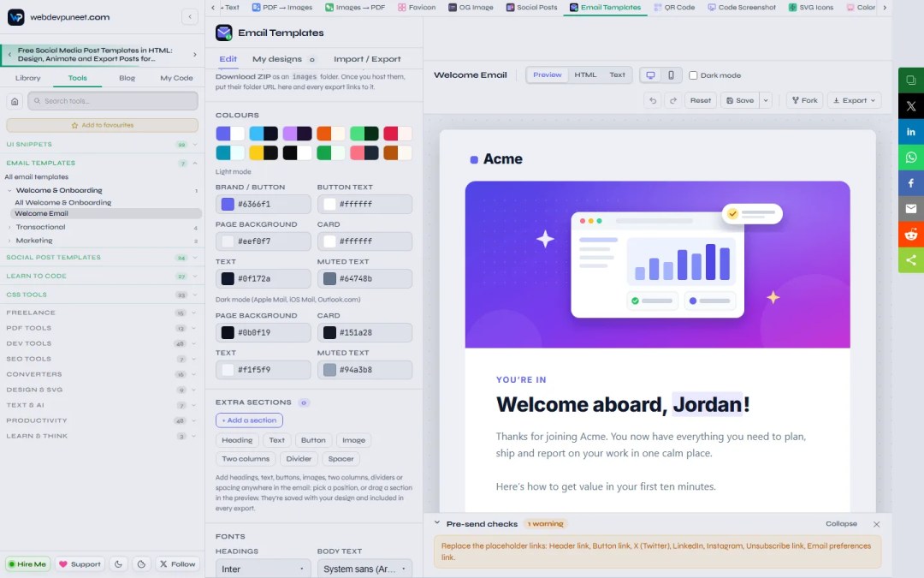Add a Two columns section chip

246,459
